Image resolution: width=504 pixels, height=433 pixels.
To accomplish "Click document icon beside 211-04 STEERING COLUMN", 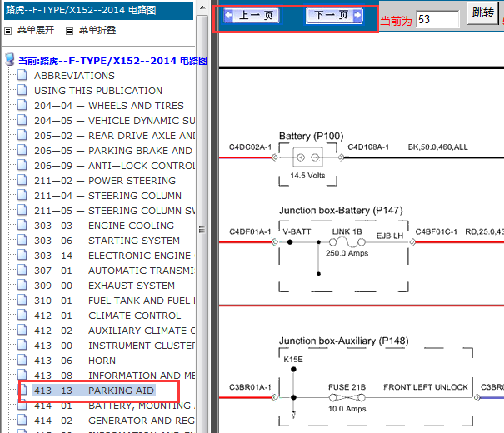I will (x=22, y=195).
